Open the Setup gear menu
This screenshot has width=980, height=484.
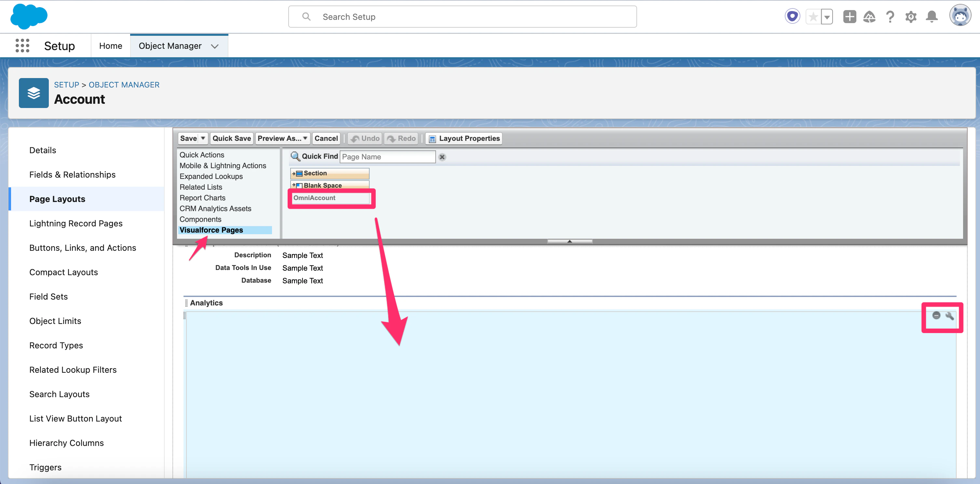(x=911, y=17)
